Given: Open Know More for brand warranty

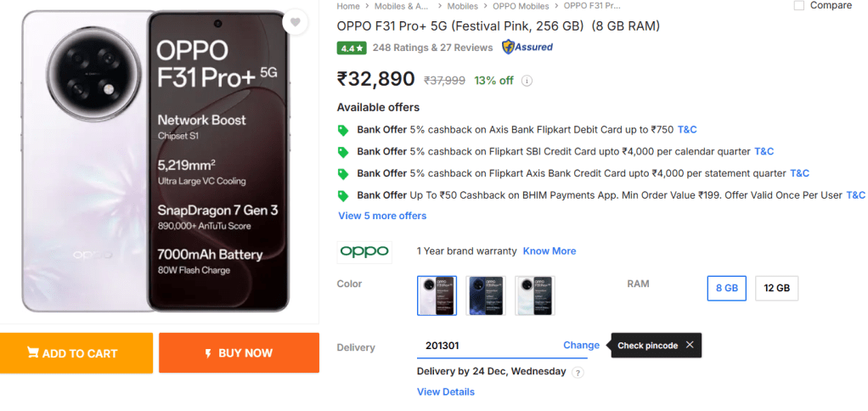Looking at the screenshot, I should 549,251.
